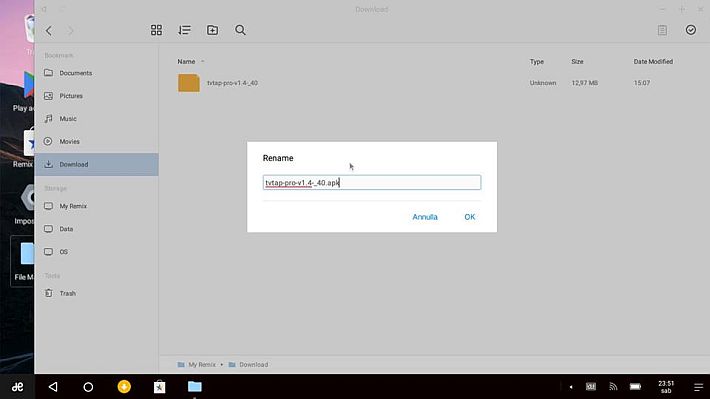Screen dimensions: 710x399
Task: Open the sort order icon
Action: tap(184, 30)
